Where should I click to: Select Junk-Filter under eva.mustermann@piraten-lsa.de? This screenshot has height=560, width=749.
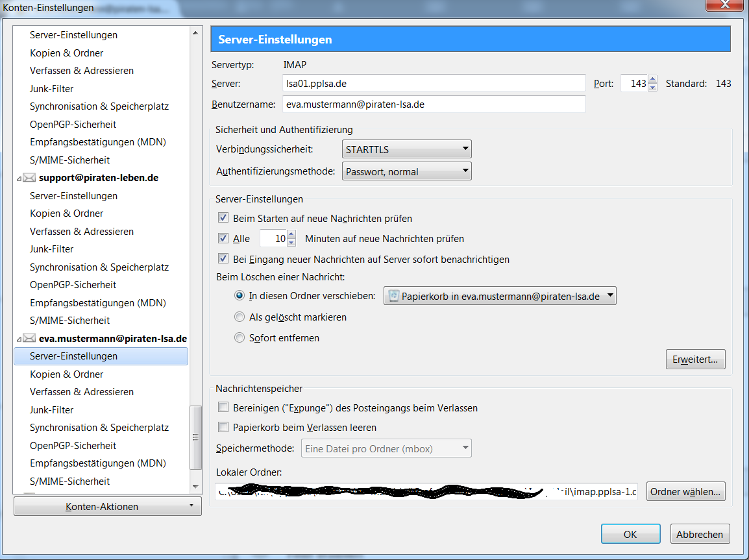[x=52, y=410]
